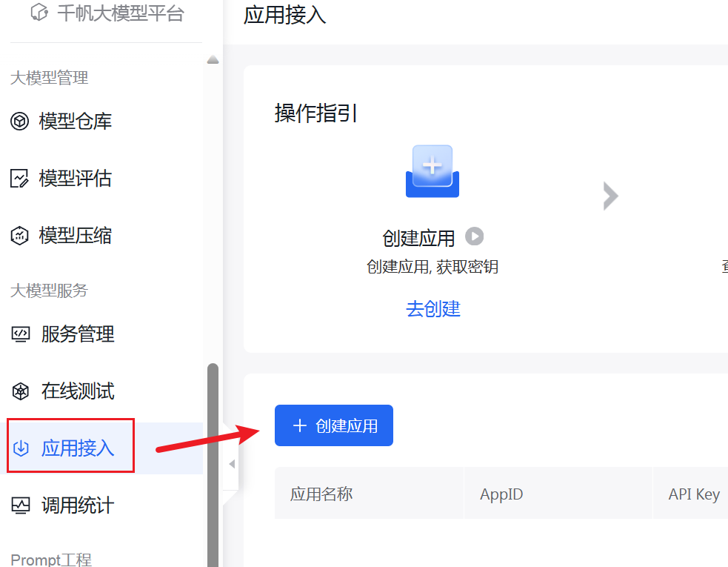This screenshot has height=567, width=728.
Task: Select 千帆大模型平台 title text
Action: pos(121,13)
